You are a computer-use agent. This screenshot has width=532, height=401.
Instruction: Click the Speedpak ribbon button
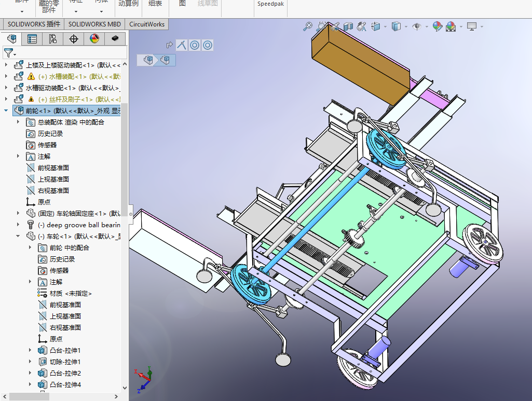270,4
